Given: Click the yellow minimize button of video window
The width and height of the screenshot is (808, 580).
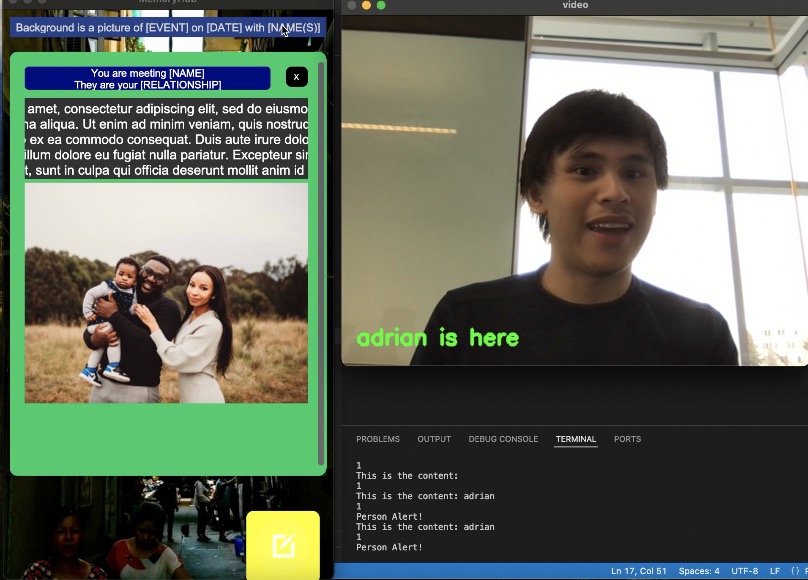Looking at the screenshot, I should click(x=366, y=5).
